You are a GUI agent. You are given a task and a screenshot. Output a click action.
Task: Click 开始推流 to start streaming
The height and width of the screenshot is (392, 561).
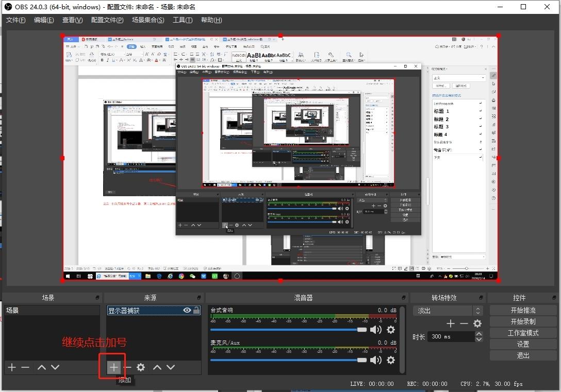pyautogui.click(x=523, y=310)
